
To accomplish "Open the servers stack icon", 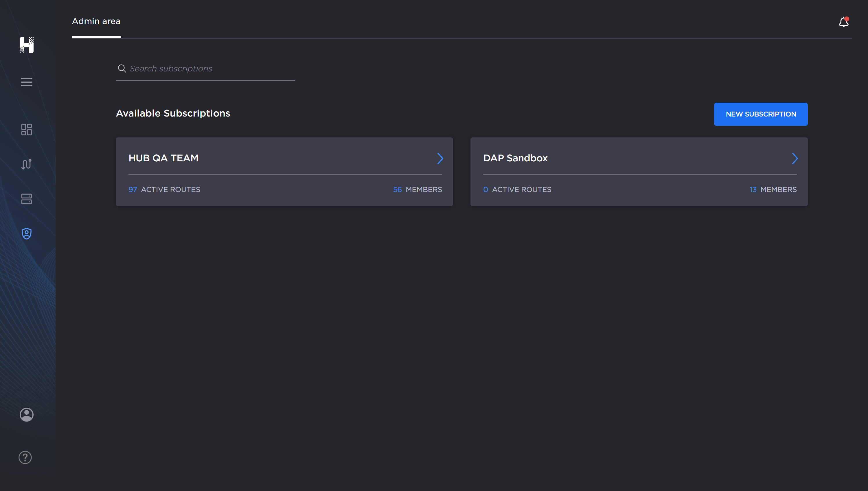I will pos(27,199).
